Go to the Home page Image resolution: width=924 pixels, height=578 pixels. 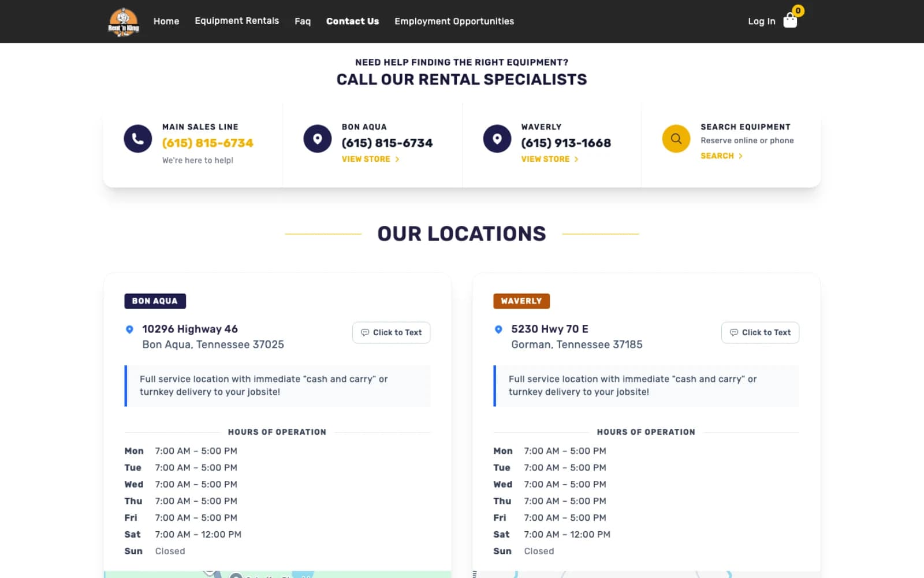166,21
